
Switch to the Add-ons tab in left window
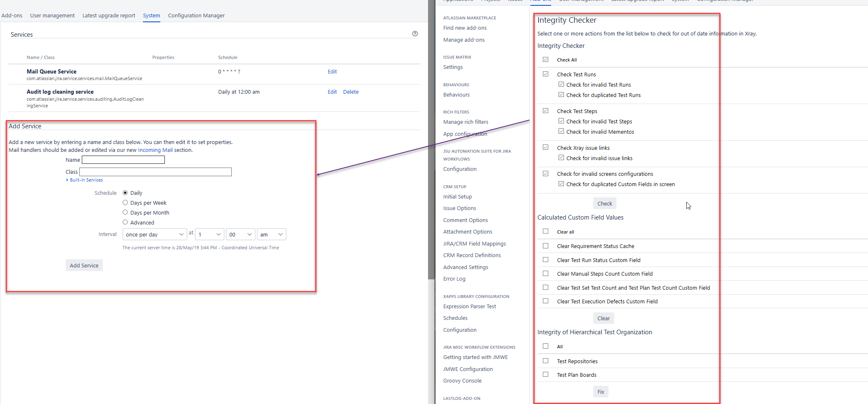(12, 15)
